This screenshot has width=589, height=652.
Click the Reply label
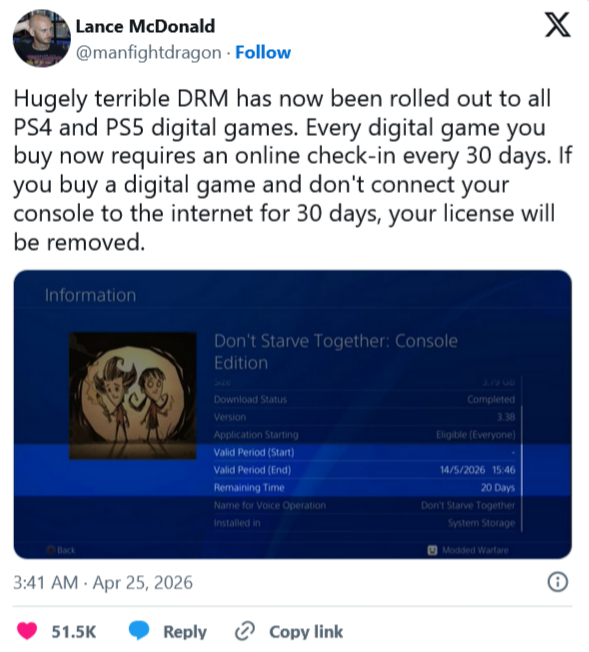click(185, 632)
